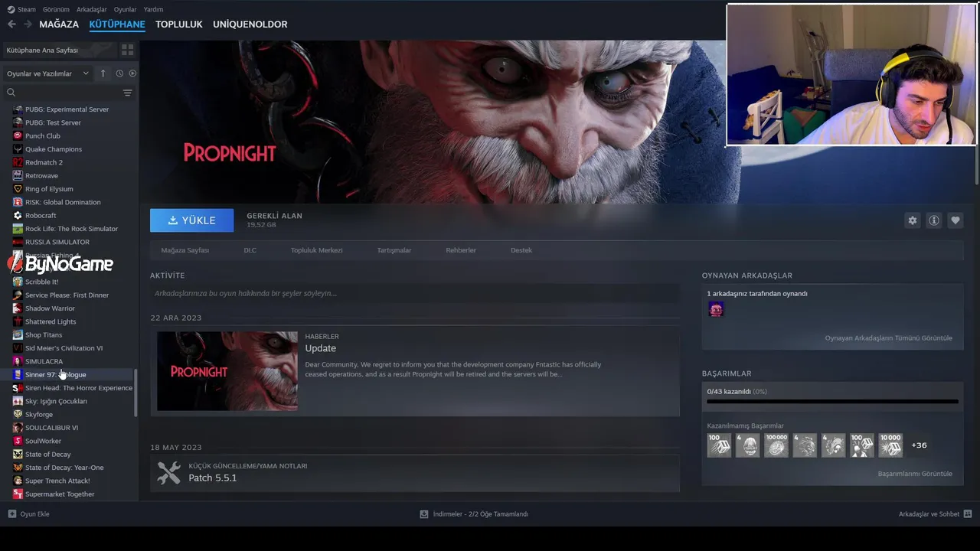Screen dimensions: 980x551
Task: Open Mağaza Sayfası link
Action: coord(185,250)
